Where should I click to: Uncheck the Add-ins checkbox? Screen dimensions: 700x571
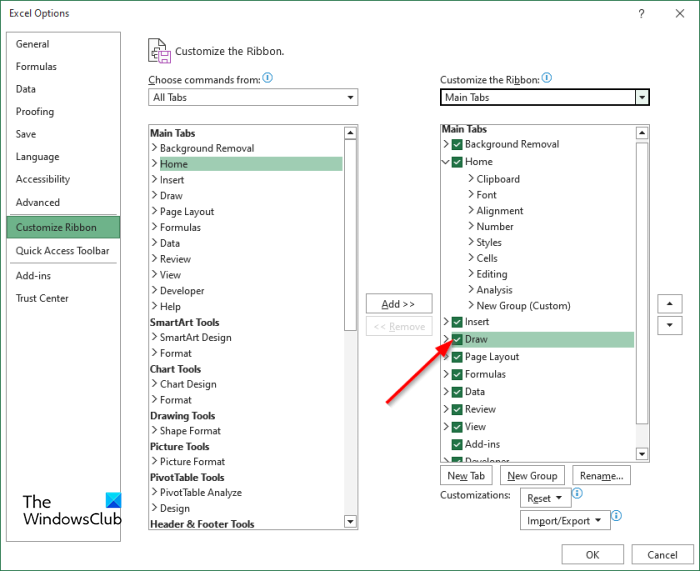point(457,444)
